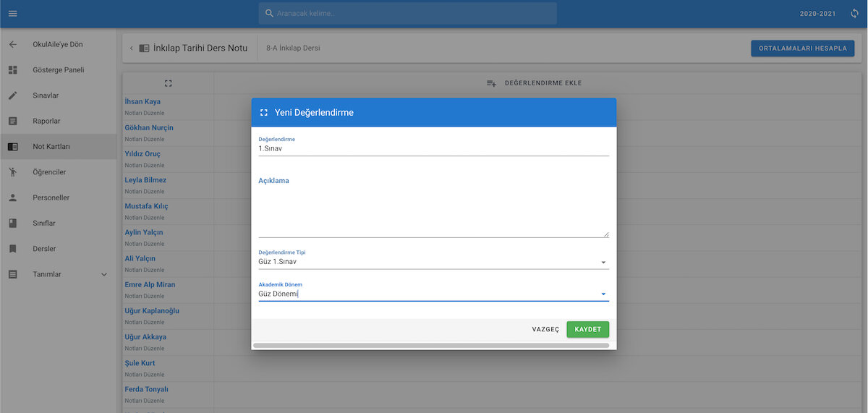Image resolution: width=868 pixels, height=413 pixels.
Task: Open the hamburger menu icon
Action: tap(12, 14)
